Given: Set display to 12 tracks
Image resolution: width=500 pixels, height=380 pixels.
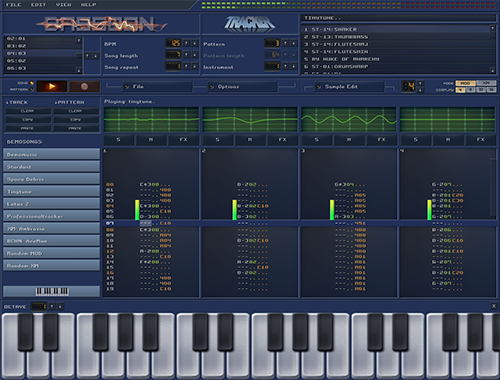Looking at the screenshot, I should (x=481, y=90).
